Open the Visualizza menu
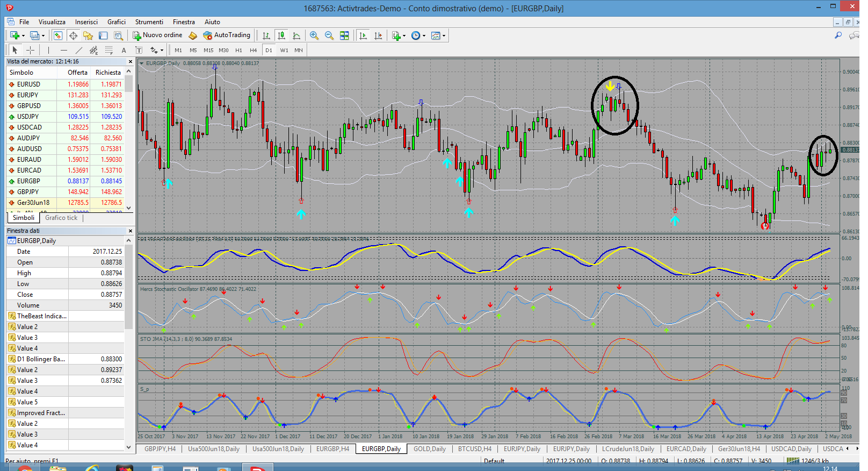 (52, 22)
